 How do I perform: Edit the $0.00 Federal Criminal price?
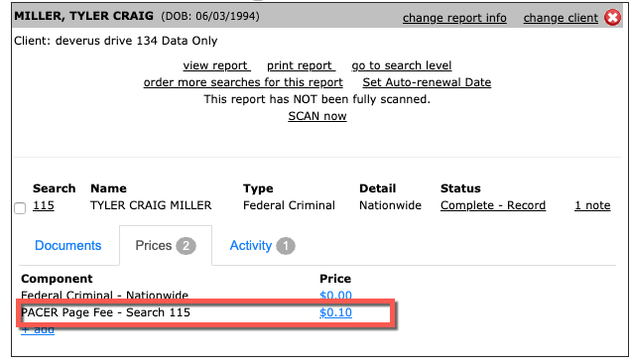[335, 296]
